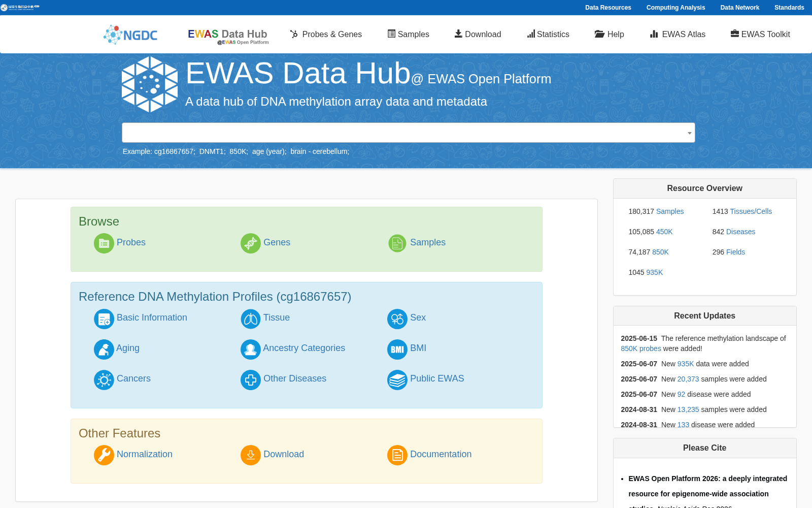The width and height of the screenshot is (812, 508).
Task: Click the EWAS Data Hub navbar logo
Action: 228,36
